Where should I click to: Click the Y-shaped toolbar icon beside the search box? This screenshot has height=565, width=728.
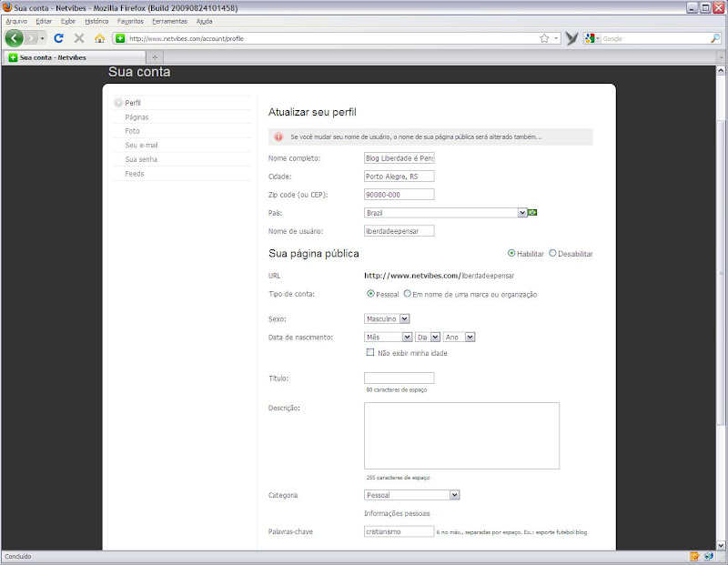point(572,38)
